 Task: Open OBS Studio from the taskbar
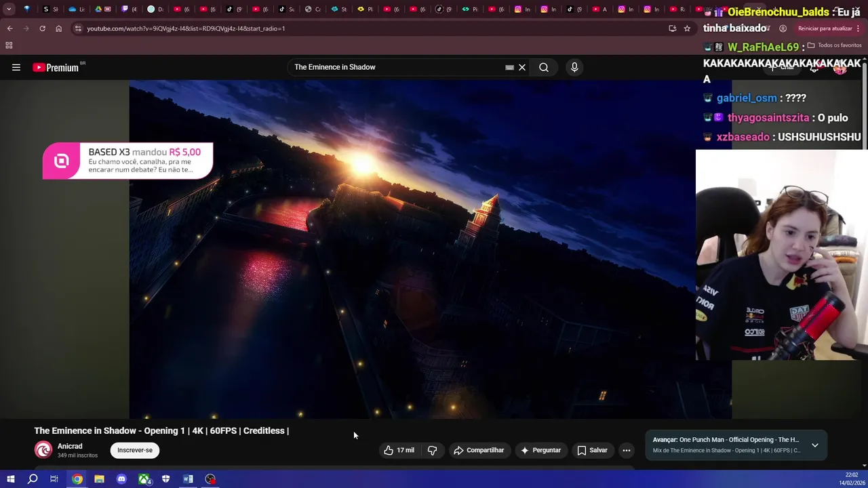pos(210,479)
